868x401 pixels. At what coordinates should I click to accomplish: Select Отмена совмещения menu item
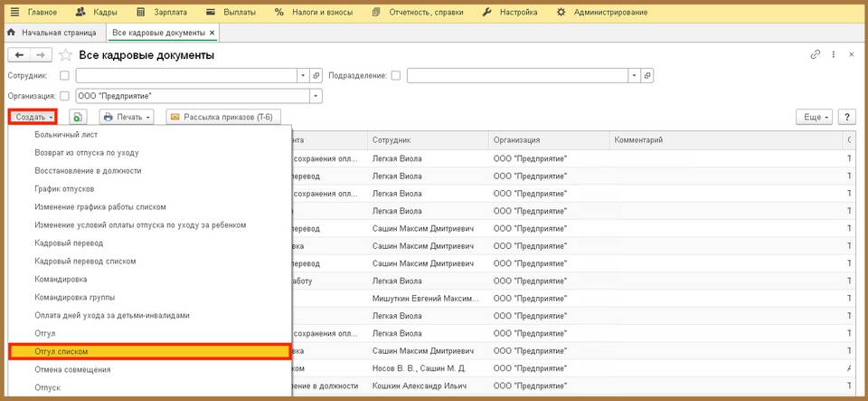pyautogui.click(x=149, y=369)
